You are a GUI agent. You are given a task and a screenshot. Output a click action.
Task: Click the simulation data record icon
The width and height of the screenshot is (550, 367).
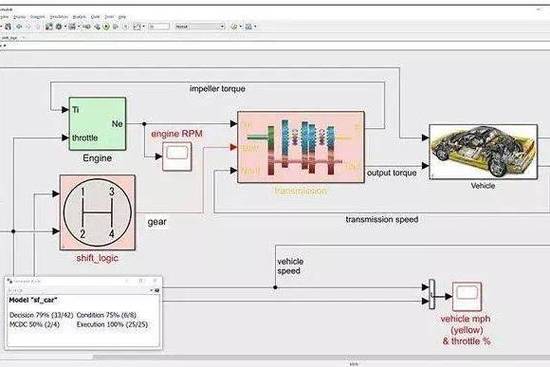coord(137,26)
